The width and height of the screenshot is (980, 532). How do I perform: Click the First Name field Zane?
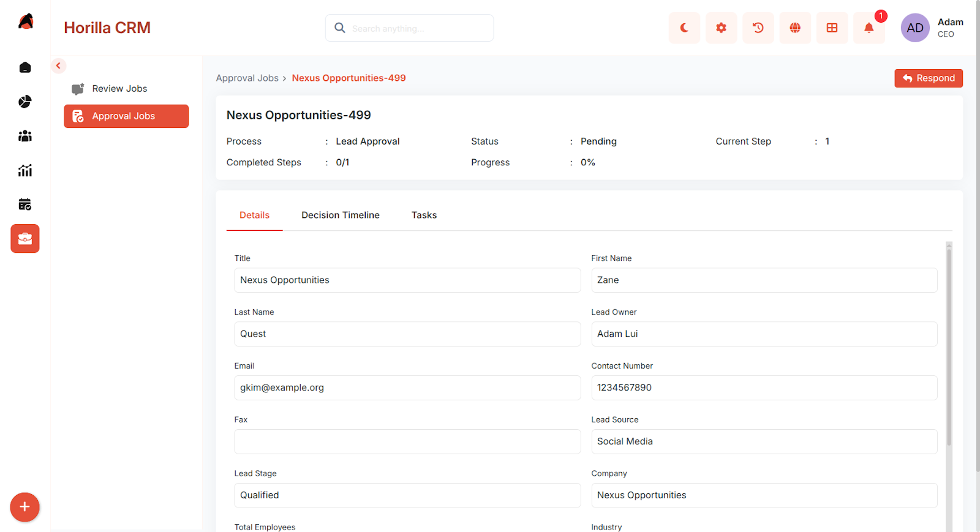[764, 280]
